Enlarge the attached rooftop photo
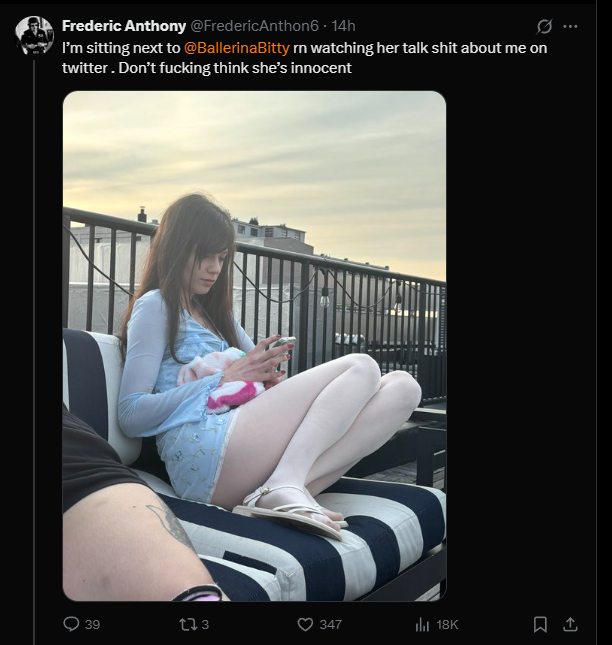The width and height of the screenshot is (612, 645). [254, 346]
